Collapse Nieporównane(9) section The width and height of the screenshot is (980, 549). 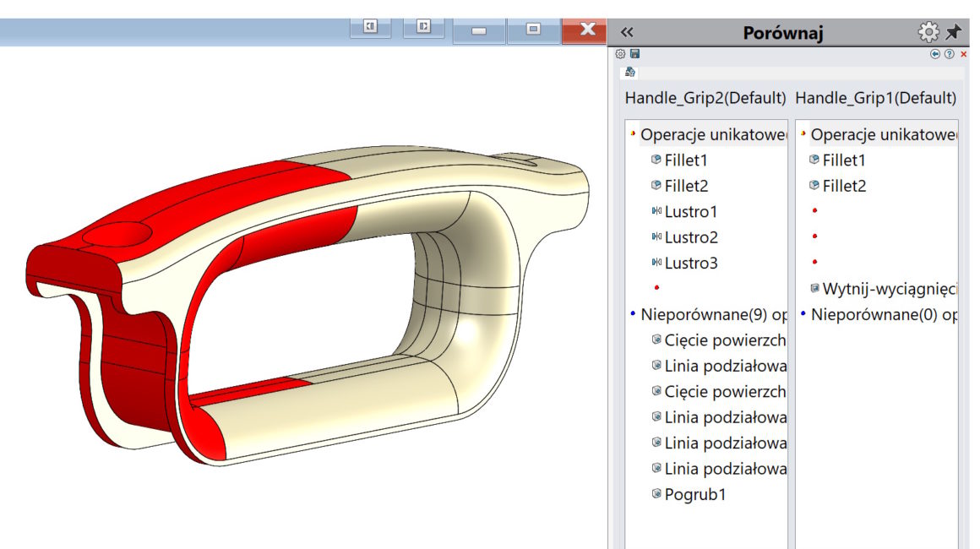[633, 315]
